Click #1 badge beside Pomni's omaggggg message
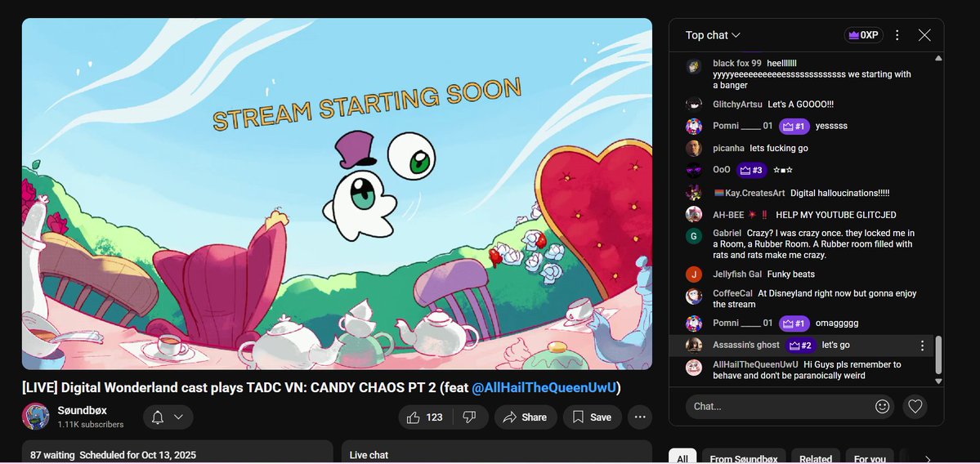 tap(794, 323)
